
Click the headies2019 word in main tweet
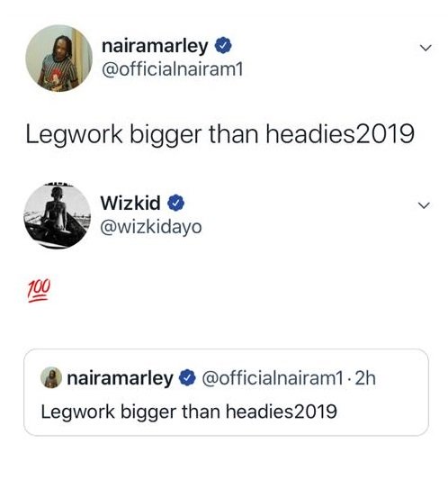click(x=340, y=134)
